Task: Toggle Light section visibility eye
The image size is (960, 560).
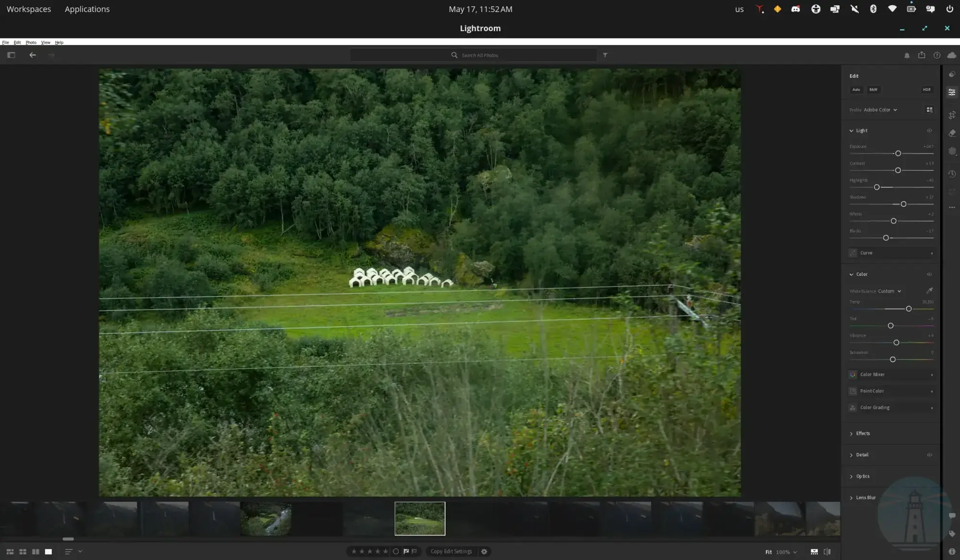Action: (x=929, y=131)
